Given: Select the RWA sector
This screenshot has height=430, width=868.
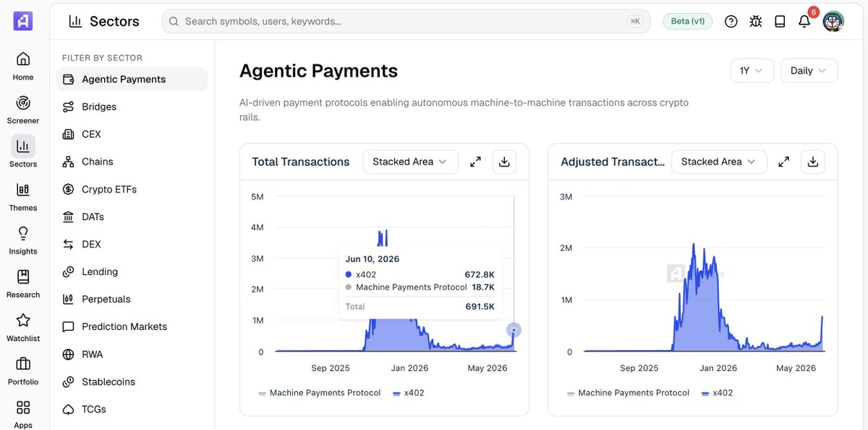Looking at the screenshot, I should [132, 354].
